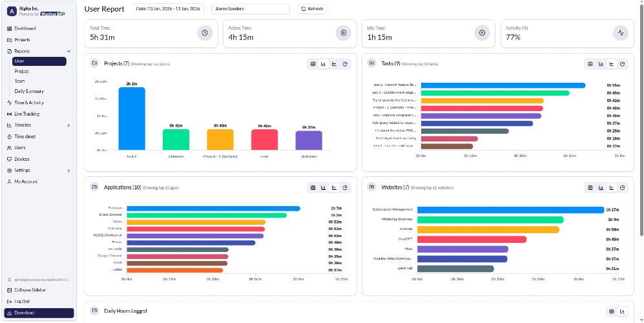Expand the Timeline sidebar submenu

pos(68,125)
